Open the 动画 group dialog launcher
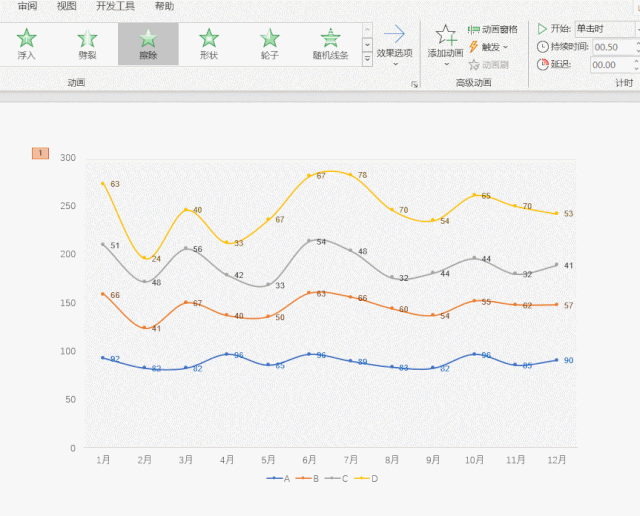Viewport: 640px width, 516px height. pyautogui.click(x=414, y=85)
